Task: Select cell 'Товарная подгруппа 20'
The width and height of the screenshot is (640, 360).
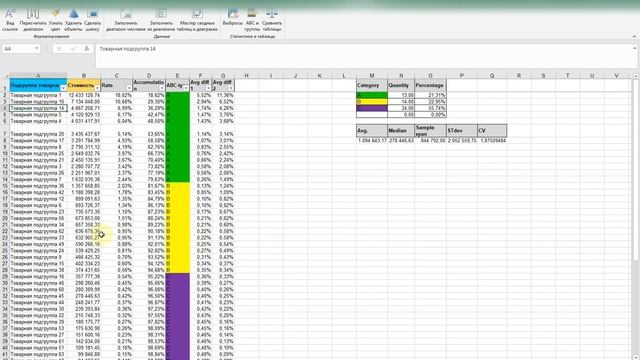Action: pyautogui.click(x=38, y=134)
